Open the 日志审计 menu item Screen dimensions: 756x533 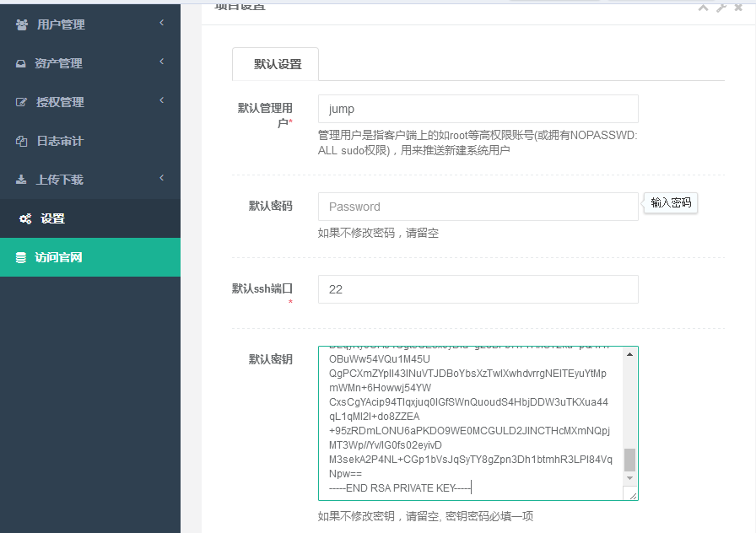60,141
